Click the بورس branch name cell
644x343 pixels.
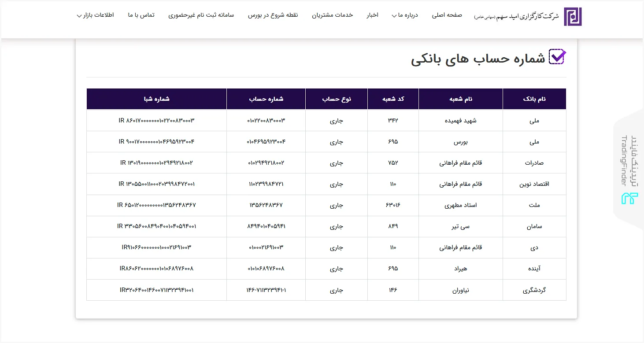[461, 142]
